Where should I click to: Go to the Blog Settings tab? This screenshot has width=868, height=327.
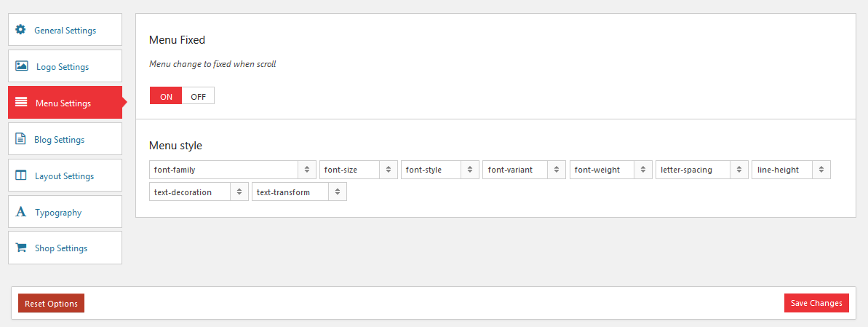65,138
